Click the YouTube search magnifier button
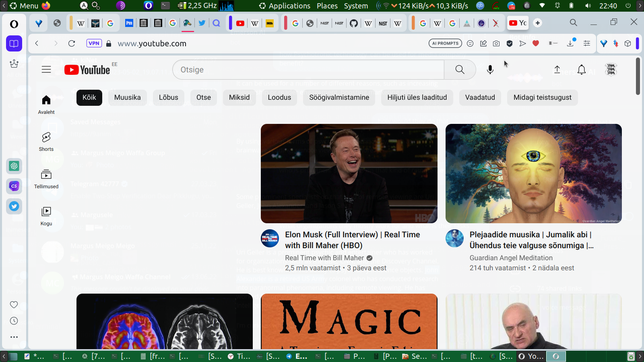 pos(460,70)
